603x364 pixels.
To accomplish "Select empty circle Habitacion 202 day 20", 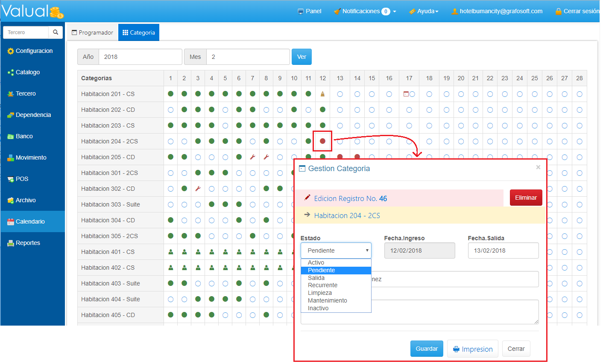I will pos(461,110).
